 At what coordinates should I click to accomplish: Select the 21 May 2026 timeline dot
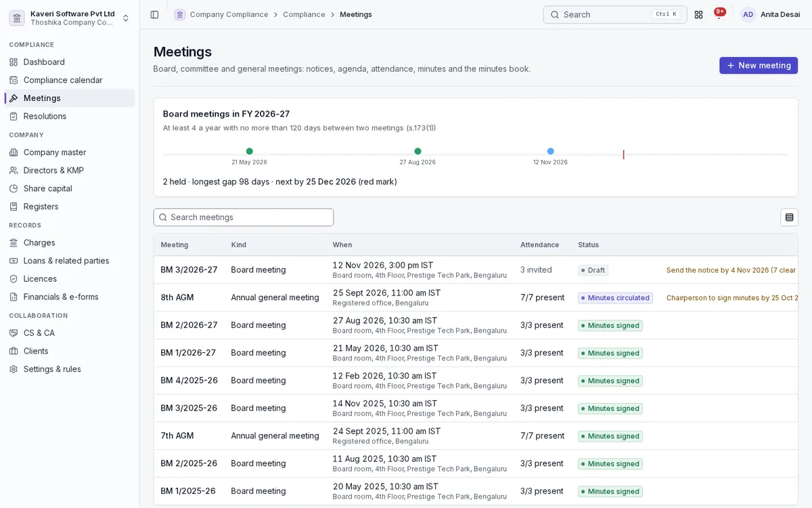pos(250,151)
